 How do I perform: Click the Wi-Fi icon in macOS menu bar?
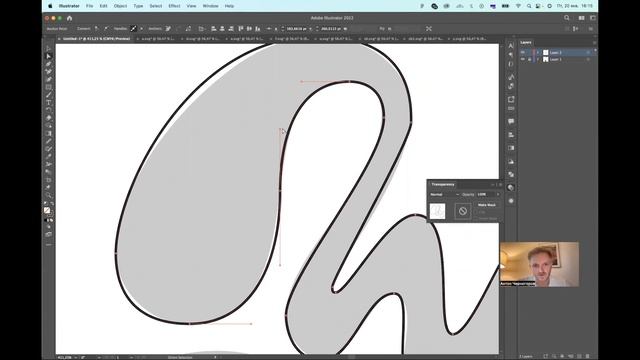(x=518, y=6)
